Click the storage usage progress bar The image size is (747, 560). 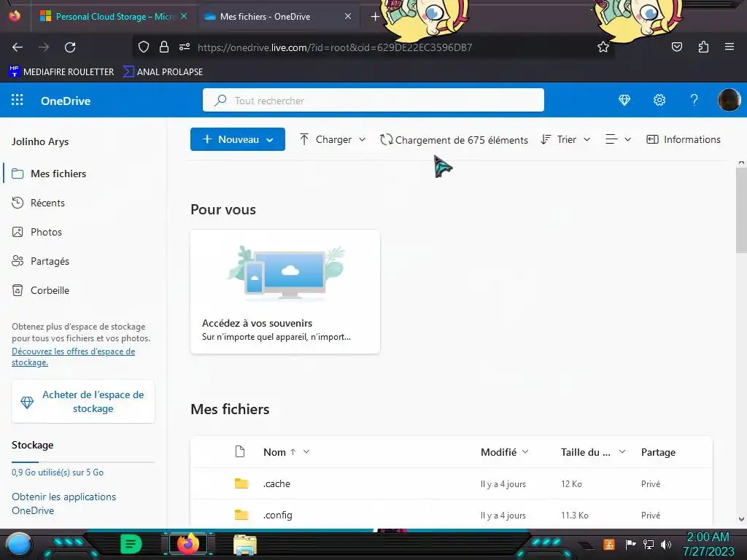83,462
